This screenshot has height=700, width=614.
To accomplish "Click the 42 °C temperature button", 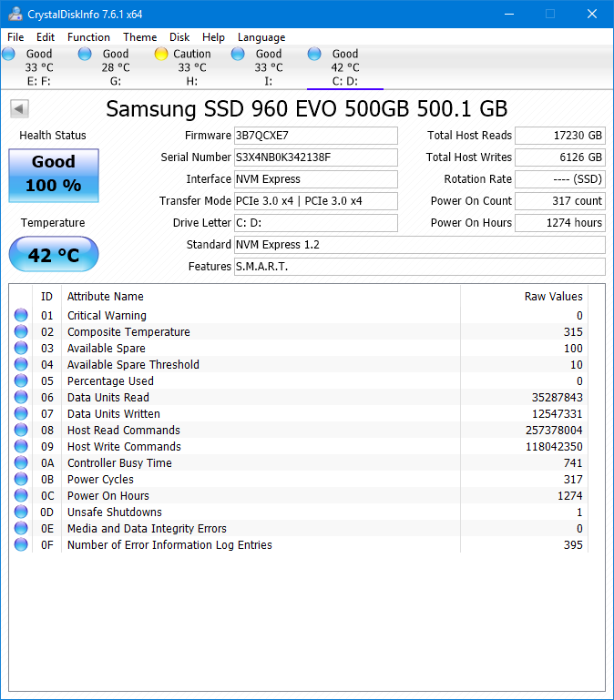I will pyautogui.click(x=54, y=254).
